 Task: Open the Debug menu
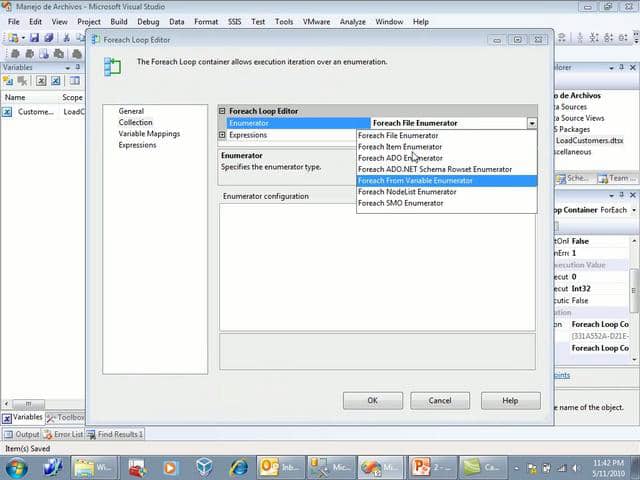tap(148, 22)
